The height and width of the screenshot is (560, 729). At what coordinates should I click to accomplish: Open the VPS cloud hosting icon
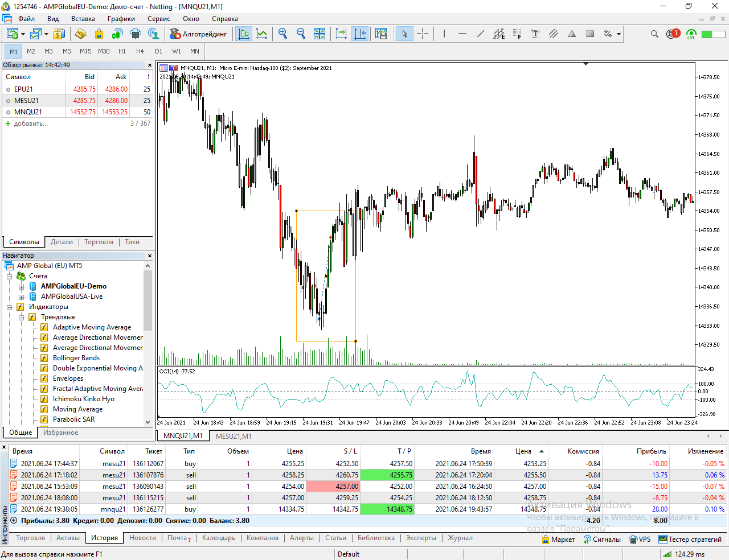[x=136, y=34]
